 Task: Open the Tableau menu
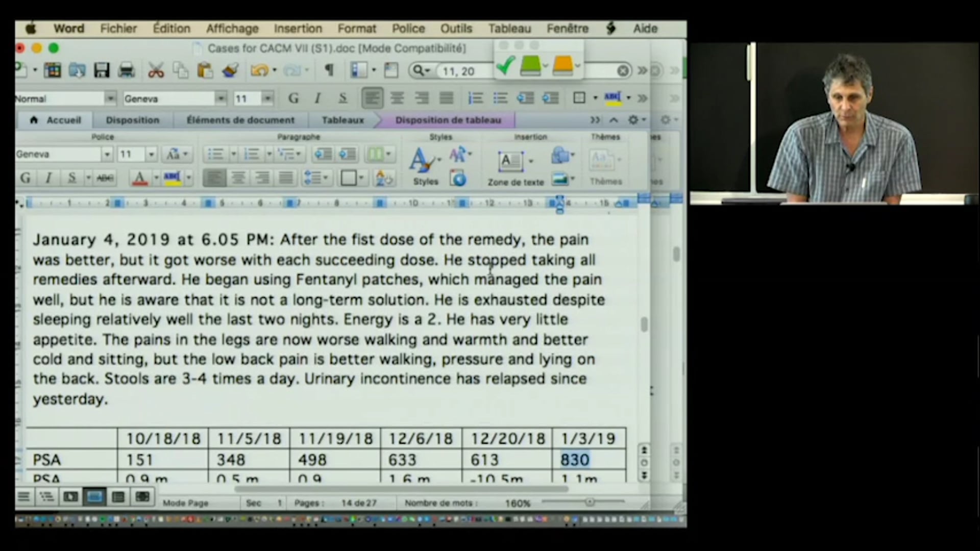(x=509, y=29)
